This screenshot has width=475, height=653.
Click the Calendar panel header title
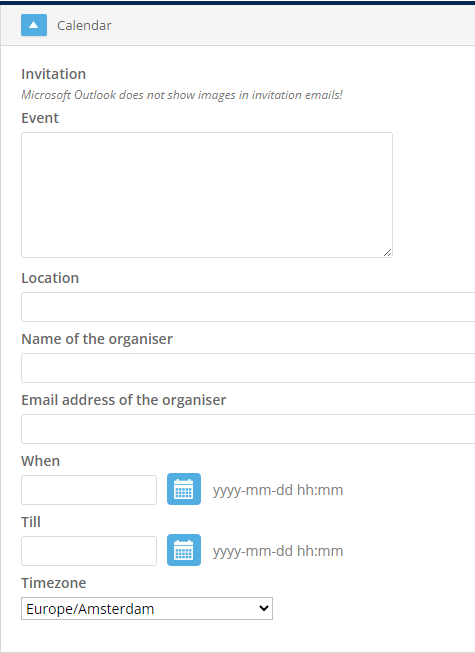click(x=84, y=25)
